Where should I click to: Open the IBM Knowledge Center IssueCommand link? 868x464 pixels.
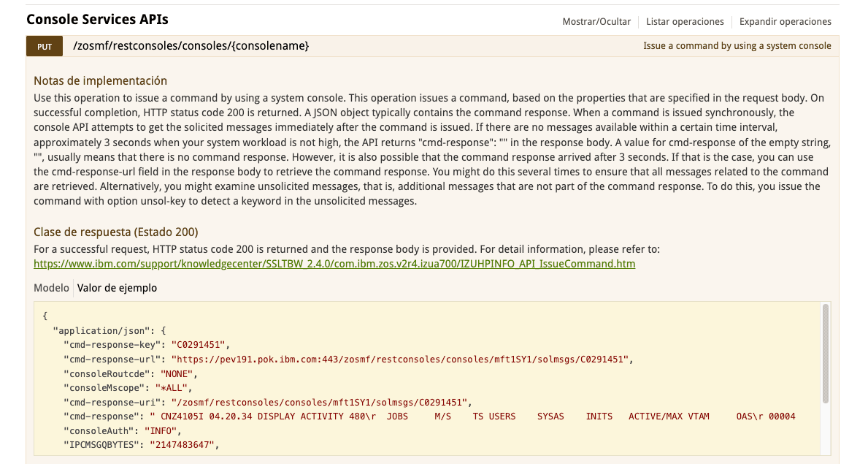tap(334, 264)
